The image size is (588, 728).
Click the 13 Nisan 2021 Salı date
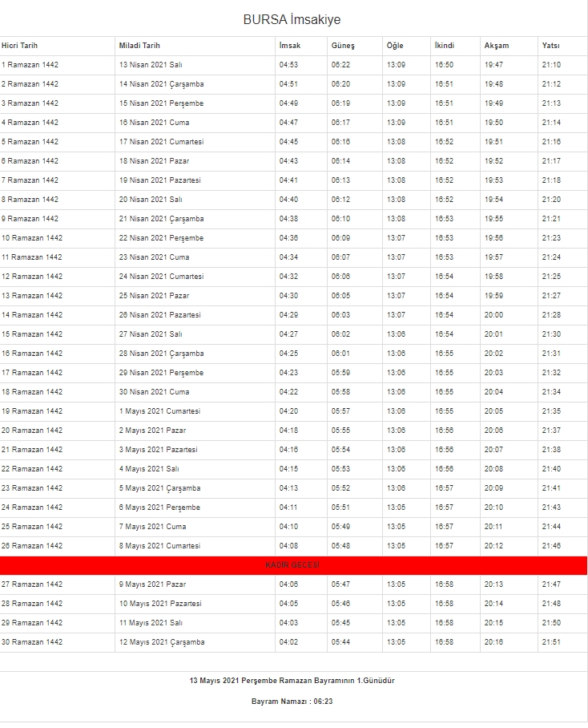151,65
